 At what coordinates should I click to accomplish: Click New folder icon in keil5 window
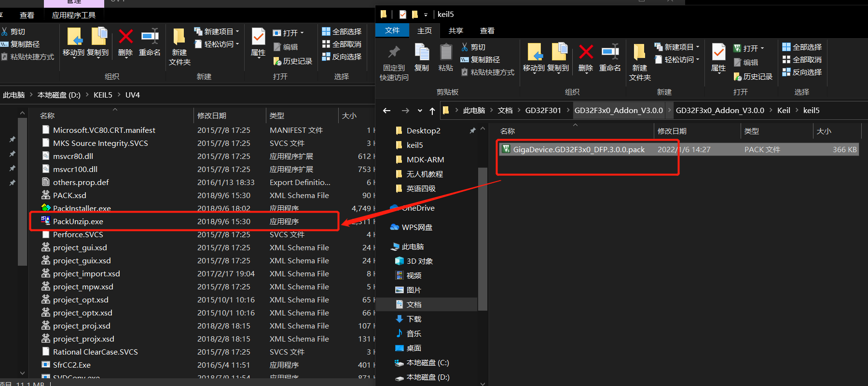pos(639,52)
